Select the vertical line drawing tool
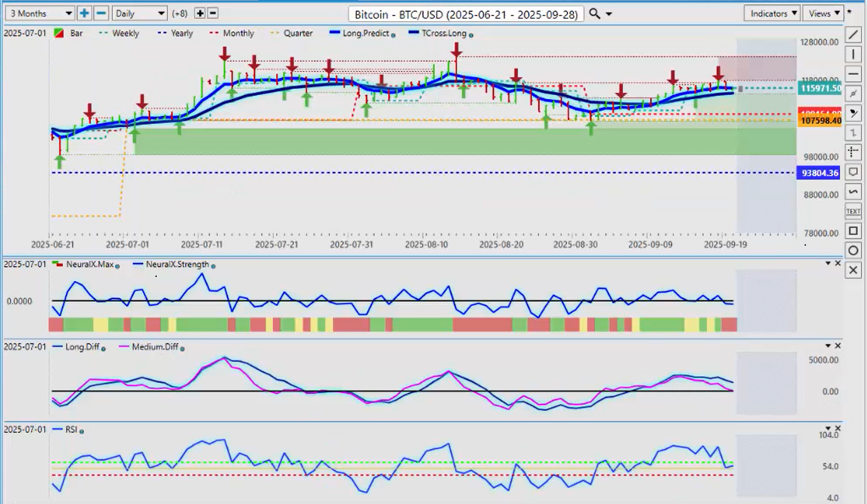Screen dimensions: 867x504 (x=853, y=54)
